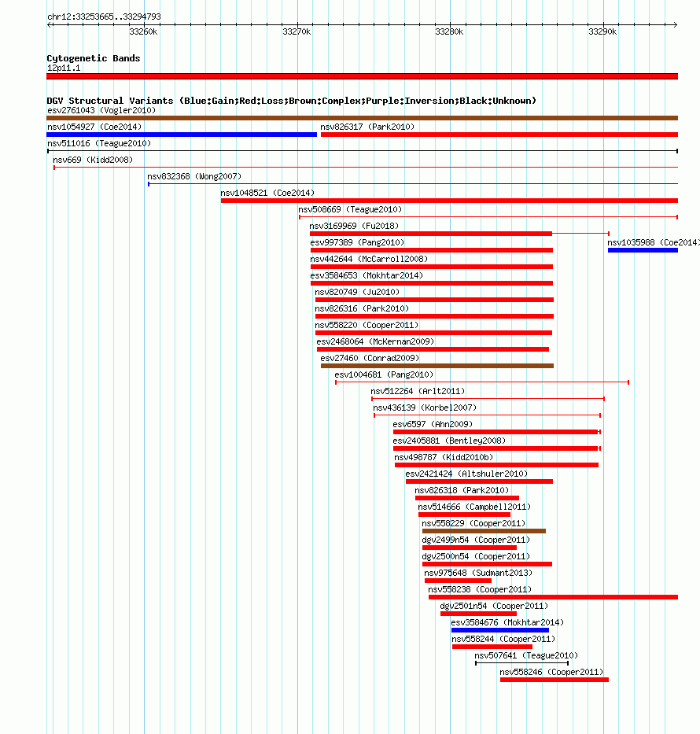Open nsv558238 (Cooper2011) variant
The width and height of the screenshot is (700, 734).
click(x=480, y=590)
